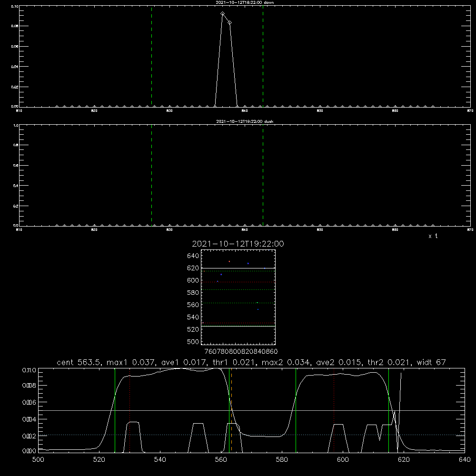The width and height of the screenshot is (476, 476).
Task: Click the green vertical line at 525 in bottom plot
Action: pos(115,410)
